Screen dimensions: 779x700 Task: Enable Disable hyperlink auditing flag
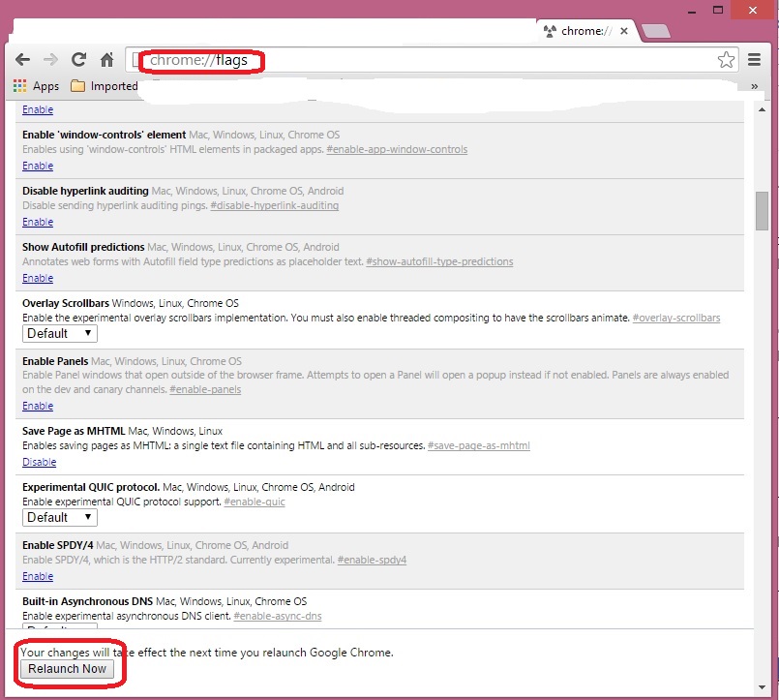click(x=38, y=222)
